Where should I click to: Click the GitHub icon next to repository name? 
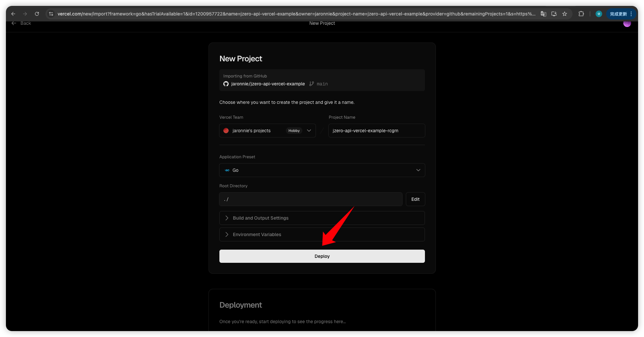[226, 84]
